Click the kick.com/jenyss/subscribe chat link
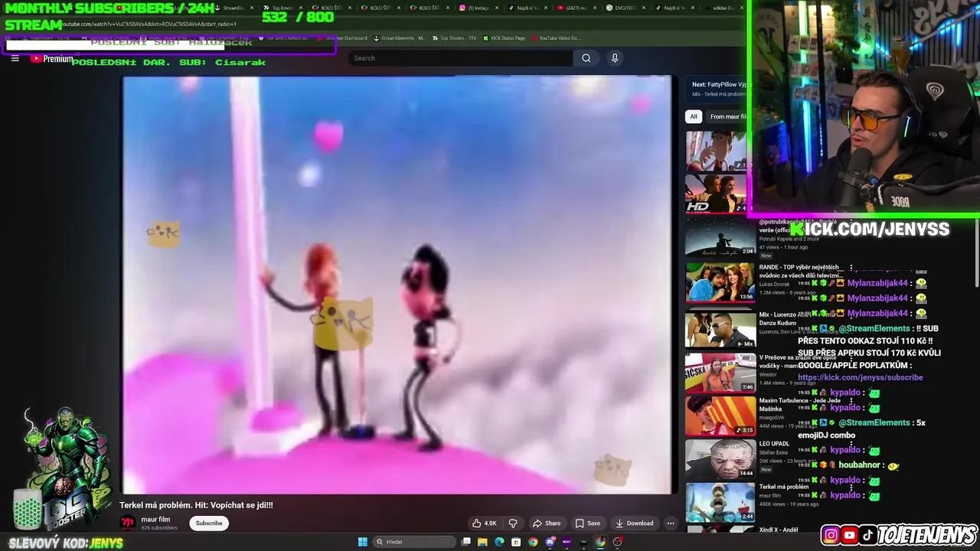This screenshot has height=551, width=980. 861,377
